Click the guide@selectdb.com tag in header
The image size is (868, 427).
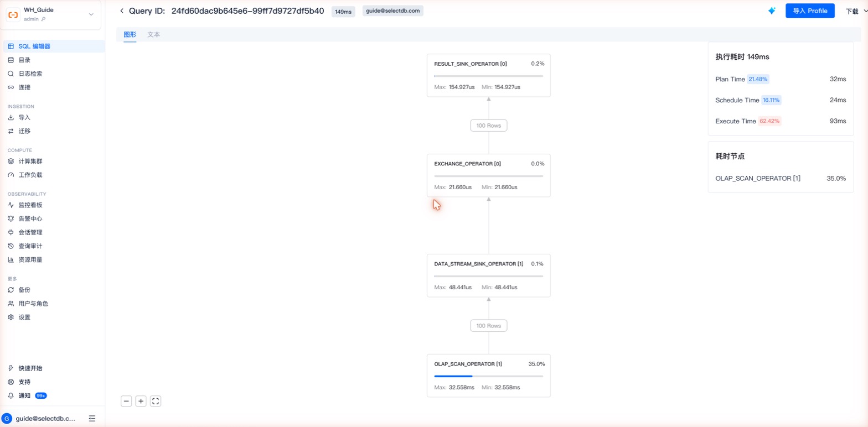(x=393, y=11)
